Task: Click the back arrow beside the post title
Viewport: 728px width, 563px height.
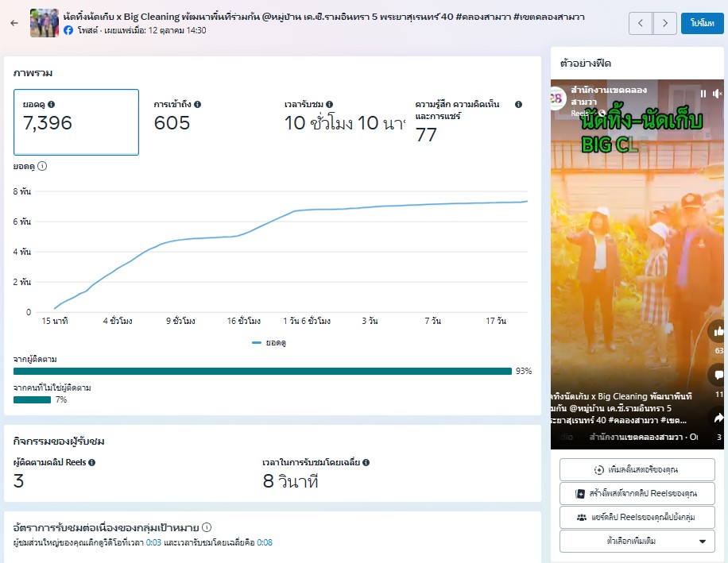Action: coord(14,23)
